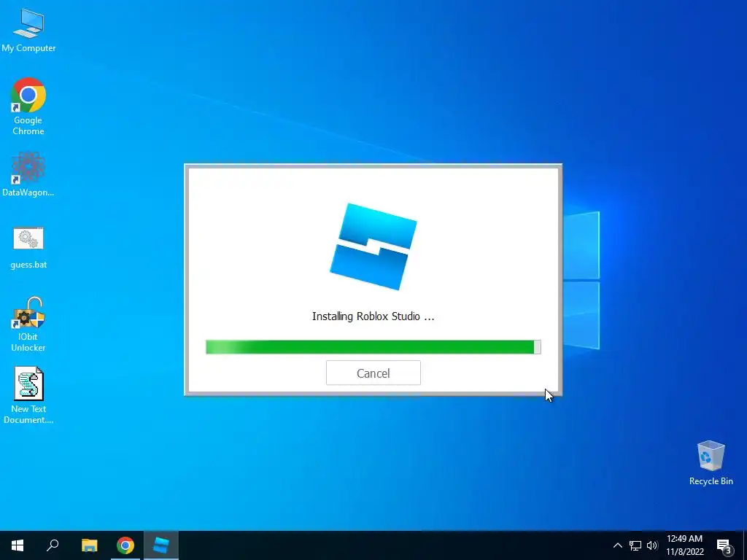Show hidden system tray icons
The image size is (747, 560).
(617, 545)
